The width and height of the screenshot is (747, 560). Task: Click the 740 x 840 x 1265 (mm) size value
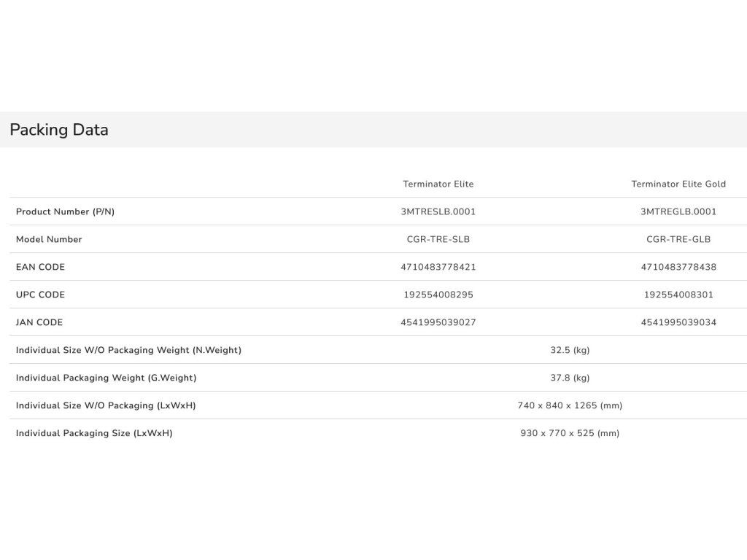[x=570, y=405]
